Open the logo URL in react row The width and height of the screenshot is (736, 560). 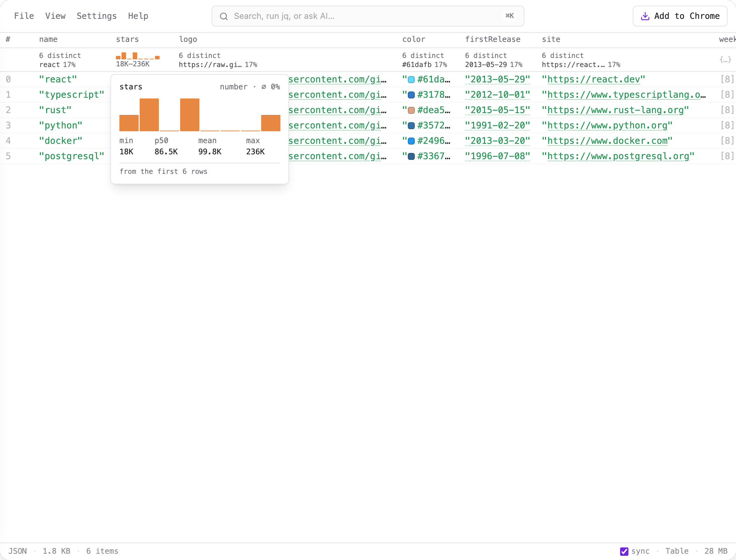pos(338,80)
